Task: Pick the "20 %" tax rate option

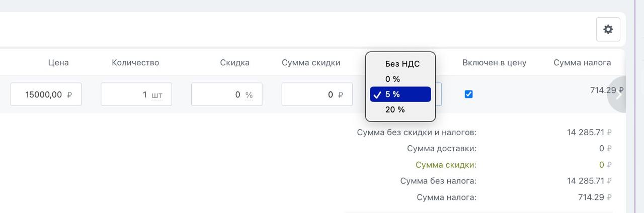Action: click(395, 110)
